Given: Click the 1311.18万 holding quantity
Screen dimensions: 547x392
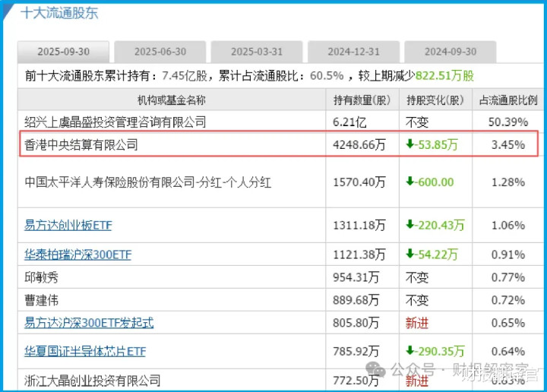Looking at the screenshot, I should [359, 226].
